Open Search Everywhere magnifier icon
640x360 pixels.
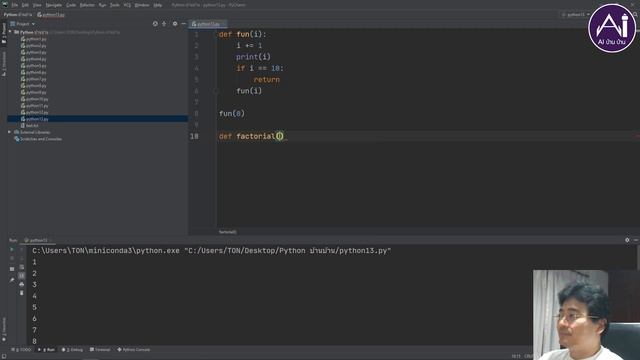[636, 15]
